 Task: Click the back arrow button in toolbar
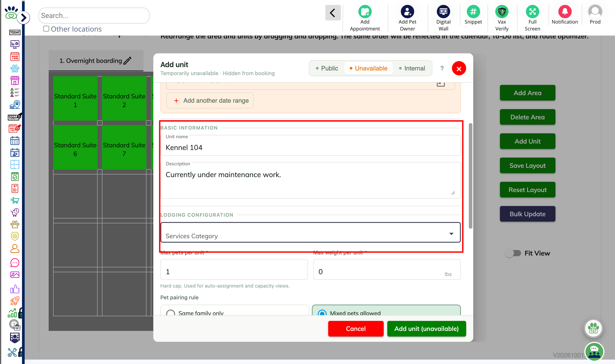click(x=333, y=13)
